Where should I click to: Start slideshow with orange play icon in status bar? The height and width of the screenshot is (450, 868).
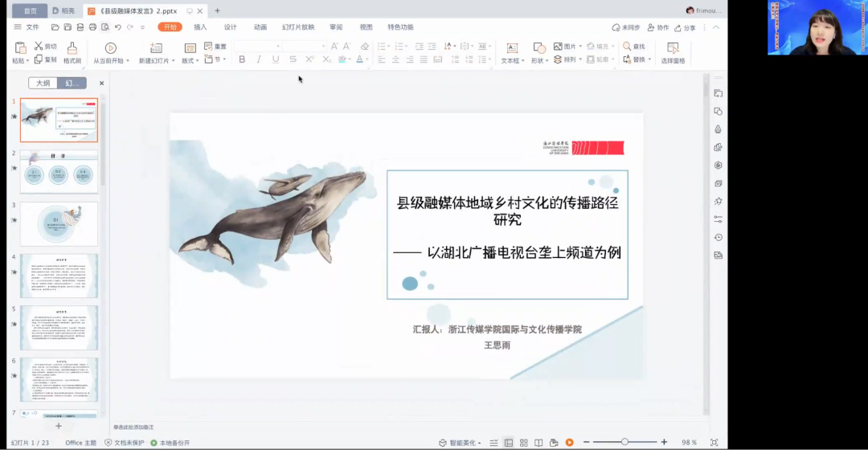[x=569, y=443]
